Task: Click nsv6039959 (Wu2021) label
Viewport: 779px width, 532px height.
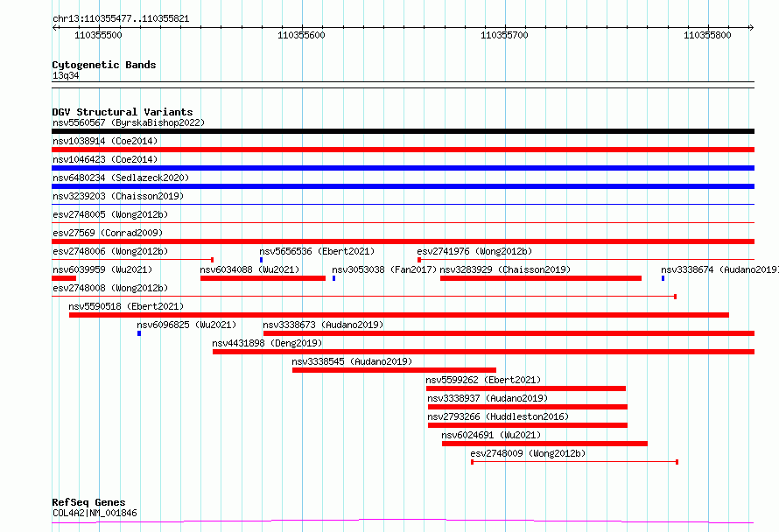Action: coord(102,269)
